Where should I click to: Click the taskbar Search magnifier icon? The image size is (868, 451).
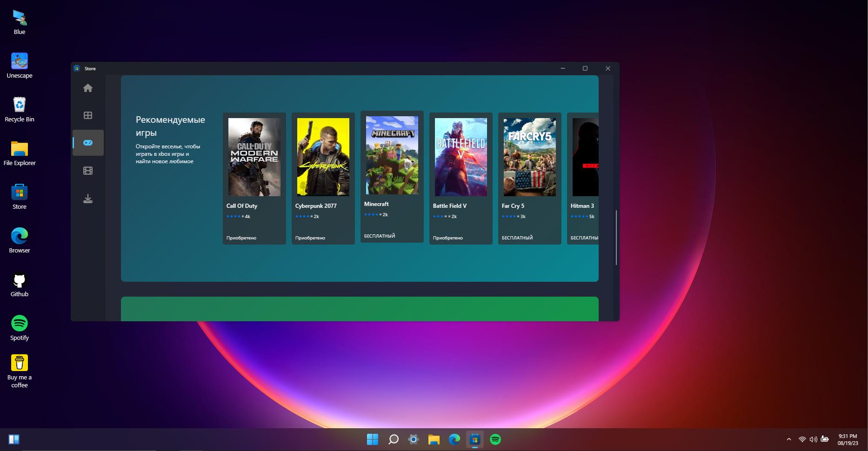point(393,439)
